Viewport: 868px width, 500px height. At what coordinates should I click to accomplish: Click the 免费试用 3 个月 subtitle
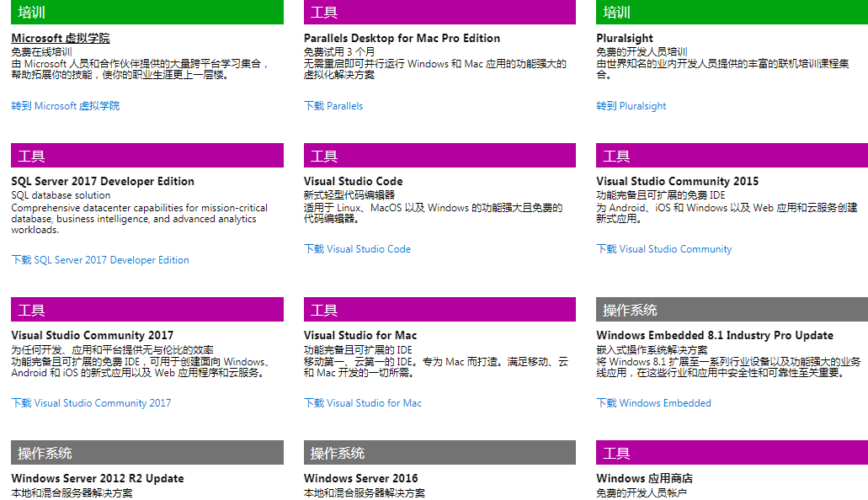click(339, 52)
